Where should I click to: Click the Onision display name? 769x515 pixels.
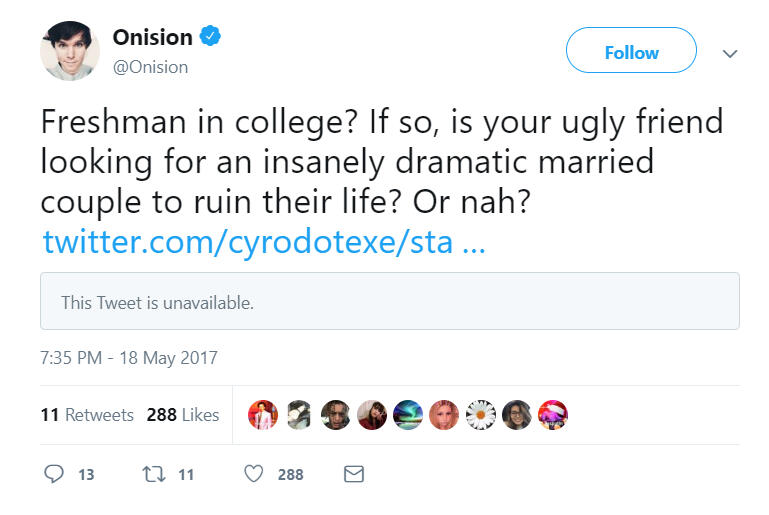tap(152, 37)
